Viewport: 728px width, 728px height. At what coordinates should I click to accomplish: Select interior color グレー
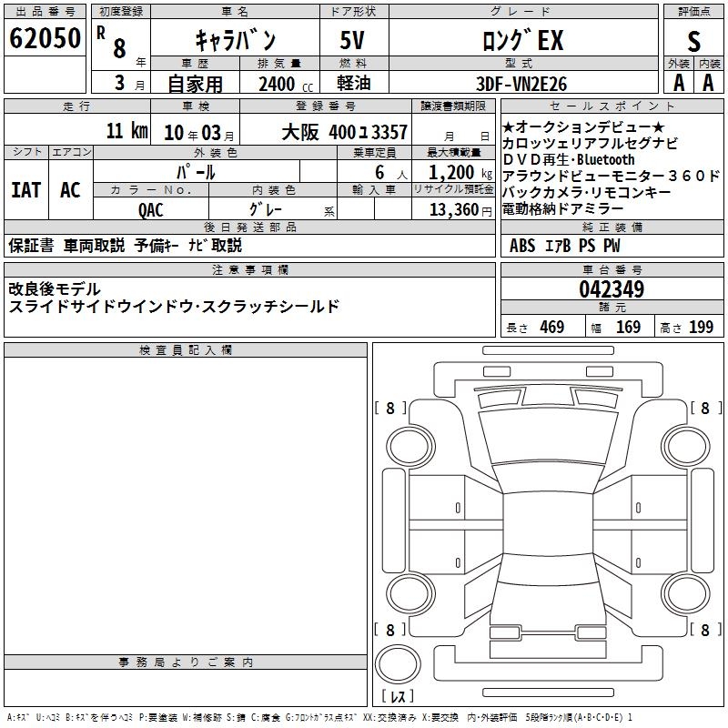click(x=266, y=209)
